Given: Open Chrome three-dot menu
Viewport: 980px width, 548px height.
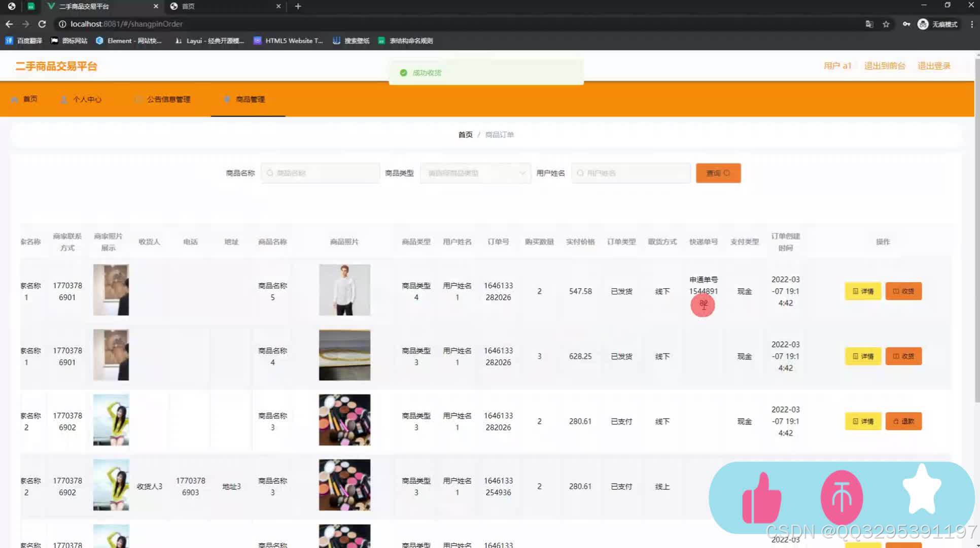Looking at the screenshot, I should [972, 24].
